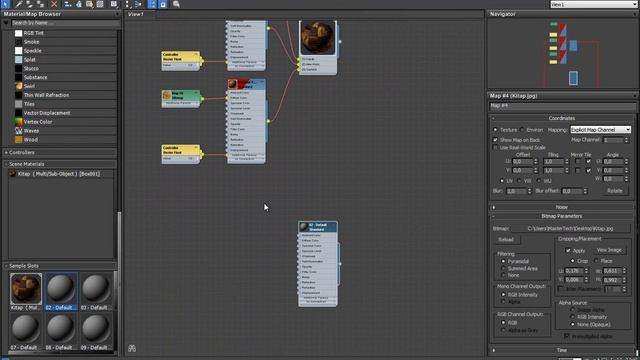Viewport: 640px width, 360px height.
Task: Select the Texture radio button
Action: [x=495, y=130]
